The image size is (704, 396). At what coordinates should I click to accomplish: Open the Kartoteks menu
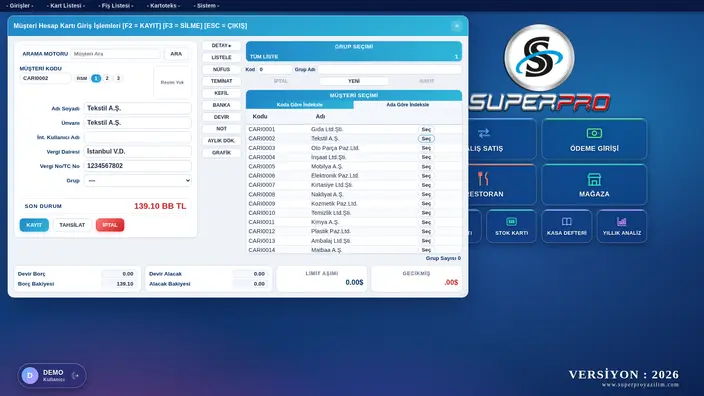(163, 6)
